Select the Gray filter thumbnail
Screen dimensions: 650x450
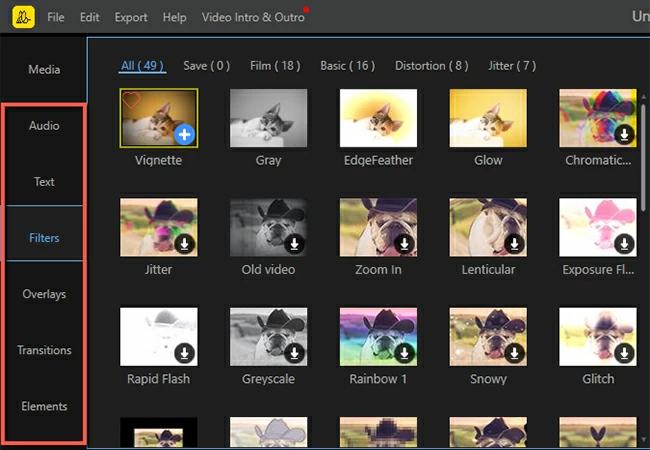click(269, 118)
